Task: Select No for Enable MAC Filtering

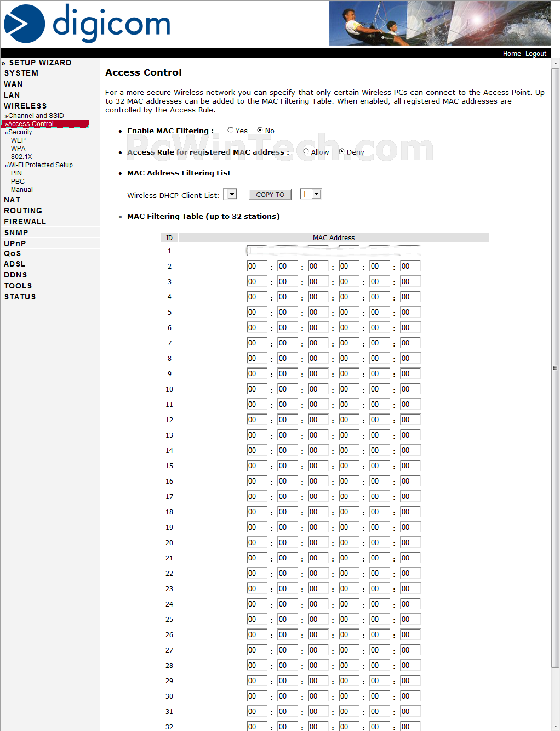Action: click(x=260, y=131)
